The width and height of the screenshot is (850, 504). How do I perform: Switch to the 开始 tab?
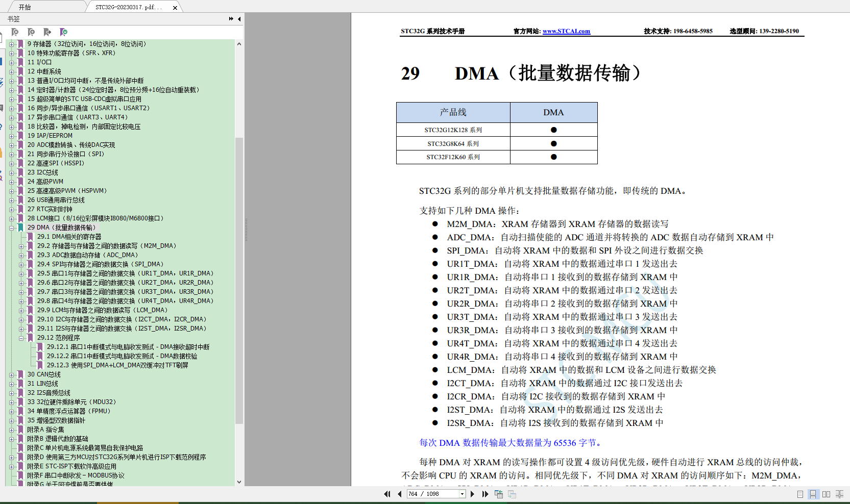(25, 7)
